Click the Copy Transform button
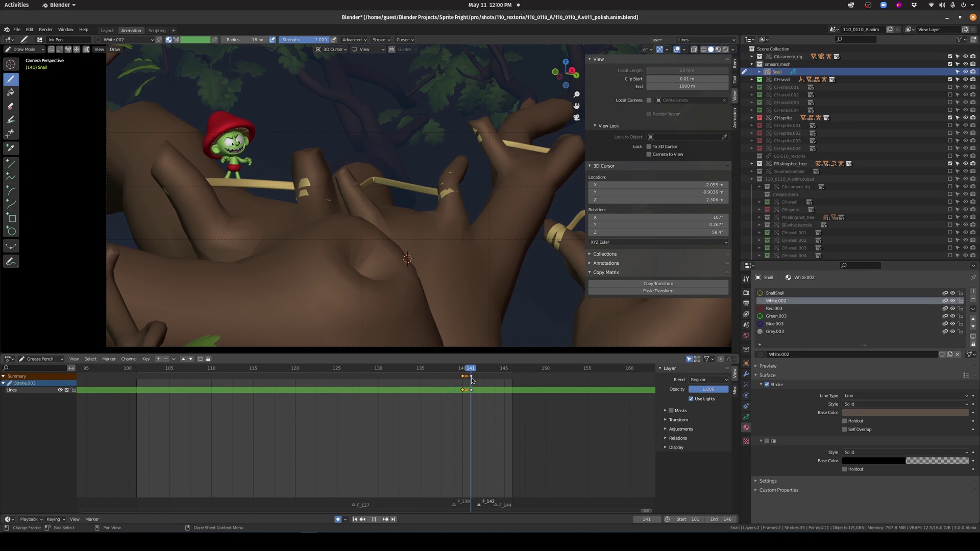980x551 pixels. point(658,283)
